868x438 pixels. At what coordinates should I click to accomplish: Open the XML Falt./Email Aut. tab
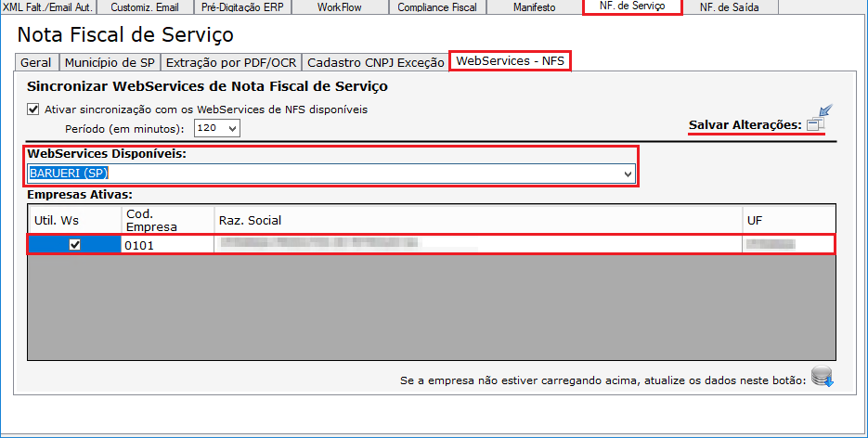[x=47, y=7]
